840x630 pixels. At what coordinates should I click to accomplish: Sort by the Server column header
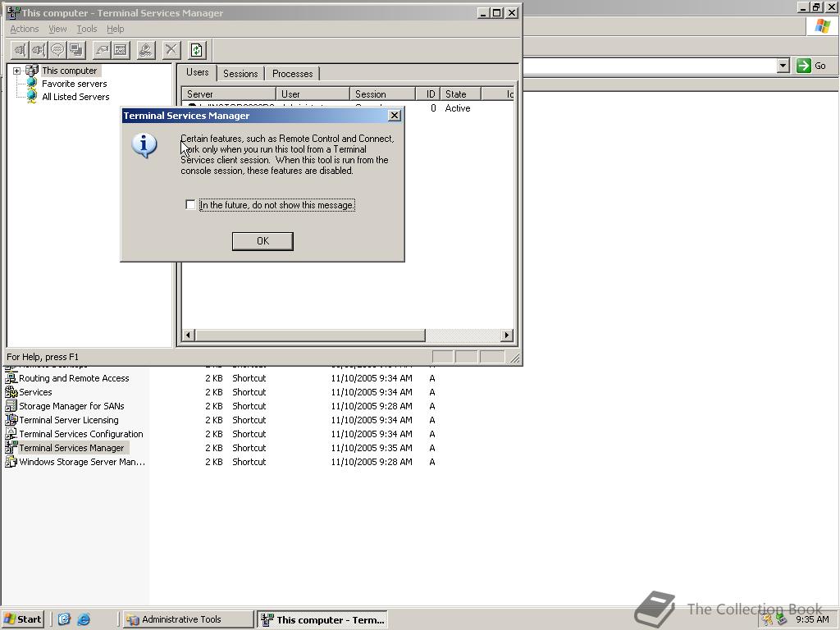coord(229,94)
